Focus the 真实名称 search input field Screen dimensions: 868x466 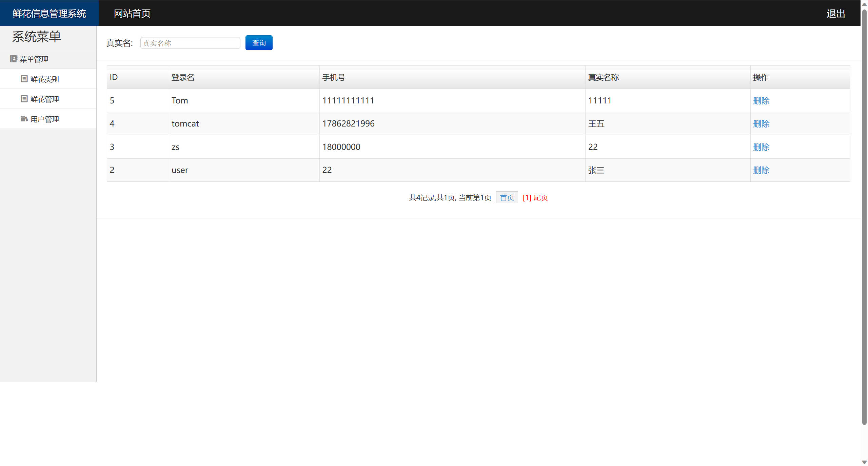(190, 43)
